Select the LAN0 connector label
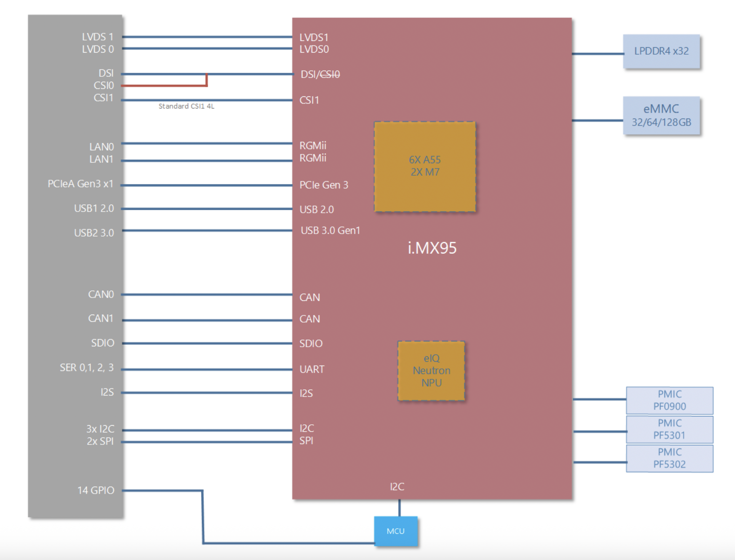 [101, 147]
